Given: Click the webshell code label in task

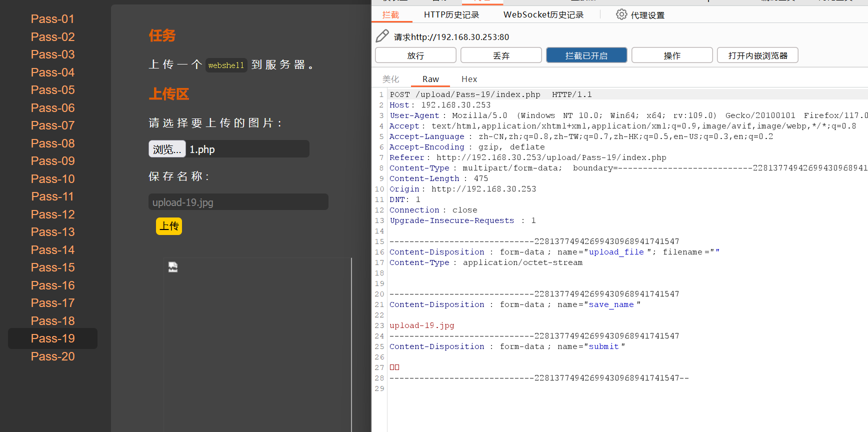Looking at the screenshot, I should coord(226,65).
